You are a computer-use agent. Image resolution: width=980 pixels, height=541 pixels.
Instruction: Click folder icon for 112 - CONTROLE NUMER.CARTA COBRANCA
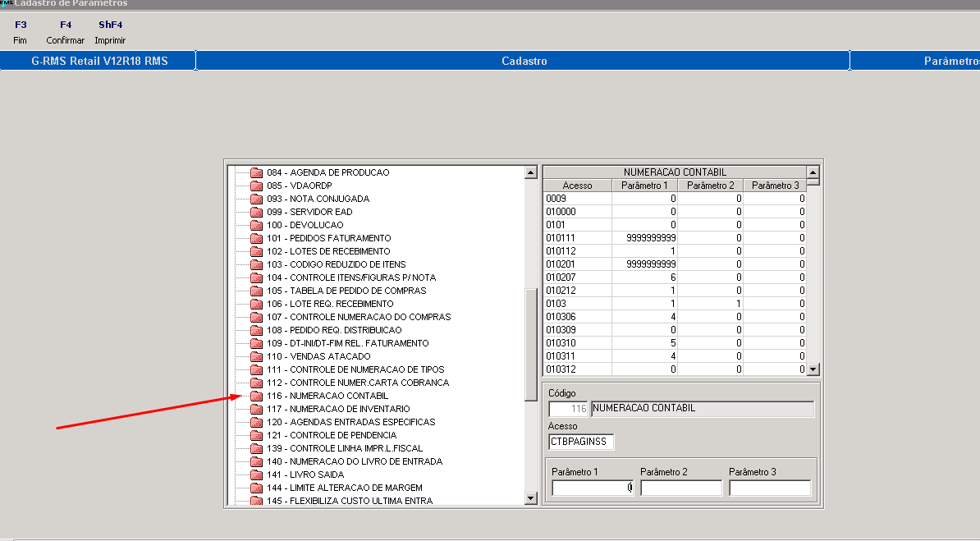pyautogui.click(x=256, y=383)
